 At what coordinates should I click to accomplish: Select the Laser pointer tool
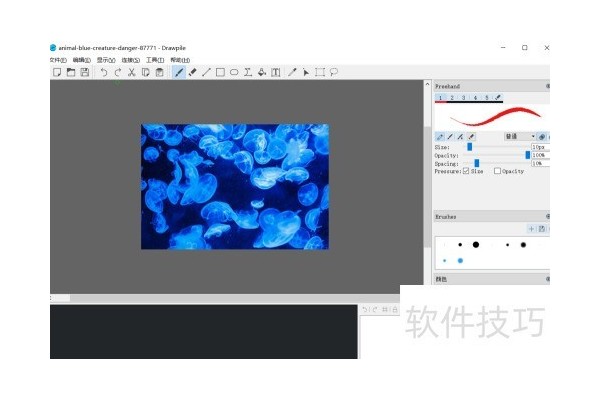point(306,72)
